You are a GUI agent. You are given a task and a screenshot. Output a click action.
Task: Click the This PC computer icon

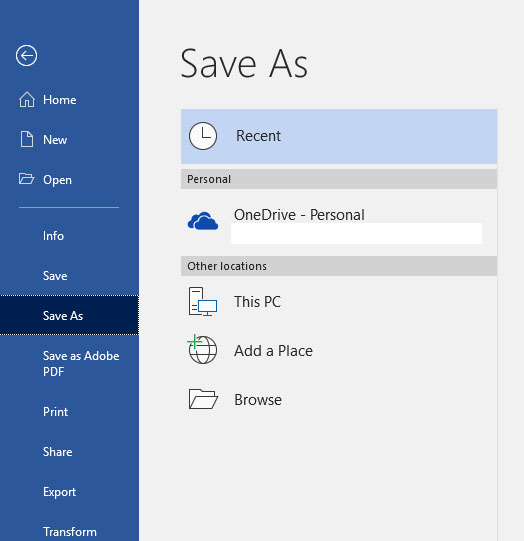(203, 302)
